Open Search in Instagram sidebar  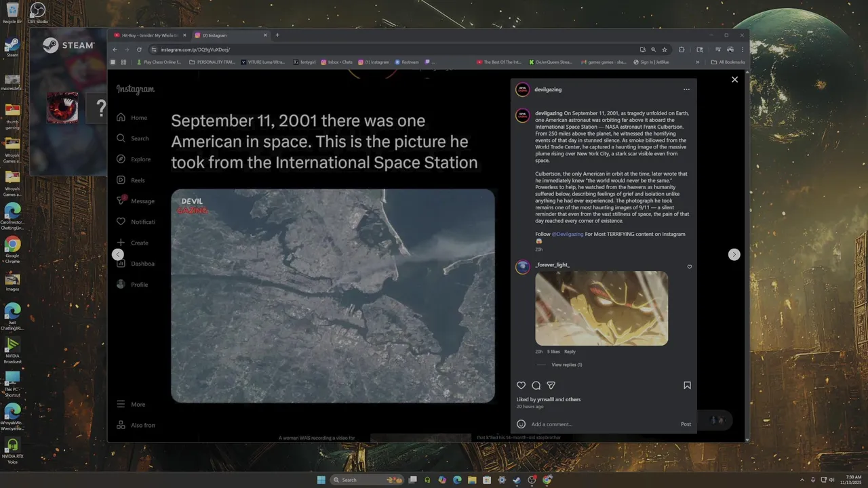tap(132, 138)
